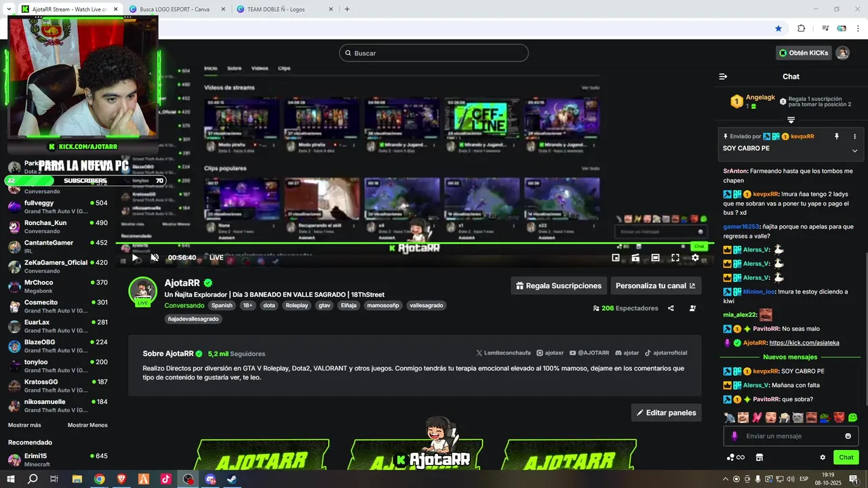
Task: Open Steam from the taskbar
Action: coord(232,479)
